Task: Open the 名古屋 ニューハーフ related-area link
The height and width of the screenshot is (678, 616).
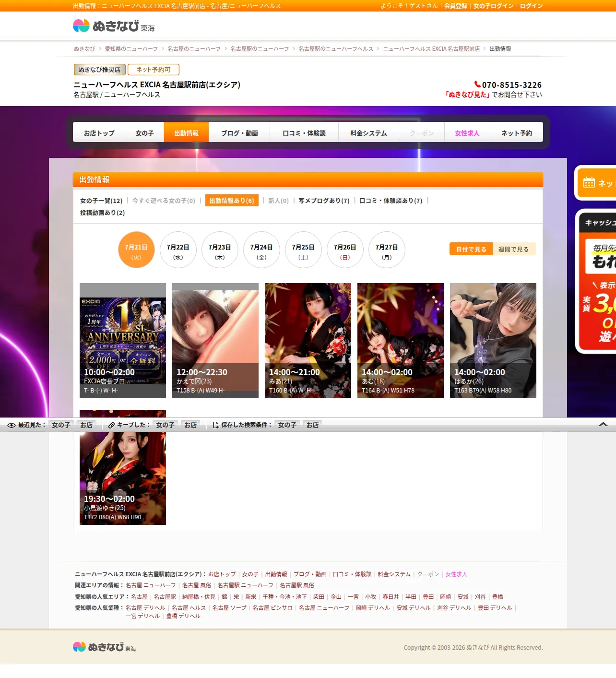Action: pos(151,585)
